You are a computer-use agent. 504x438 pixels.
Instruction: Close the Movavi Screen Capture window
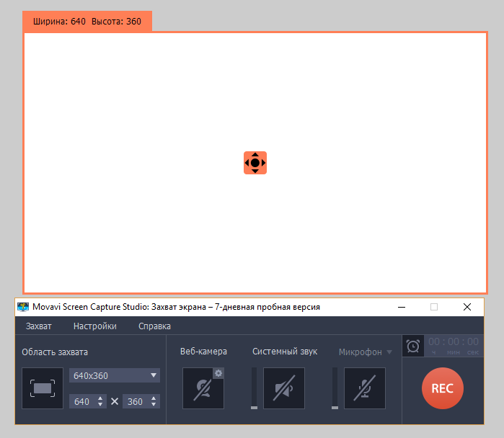pos(467,307)
